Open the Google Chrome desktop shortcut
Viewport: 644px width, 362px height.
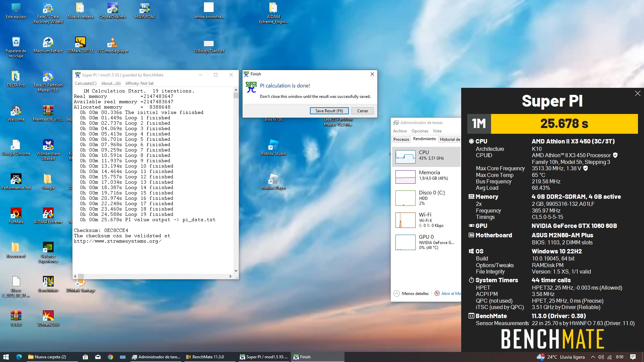pyautogui.click(x=16, y=147)
